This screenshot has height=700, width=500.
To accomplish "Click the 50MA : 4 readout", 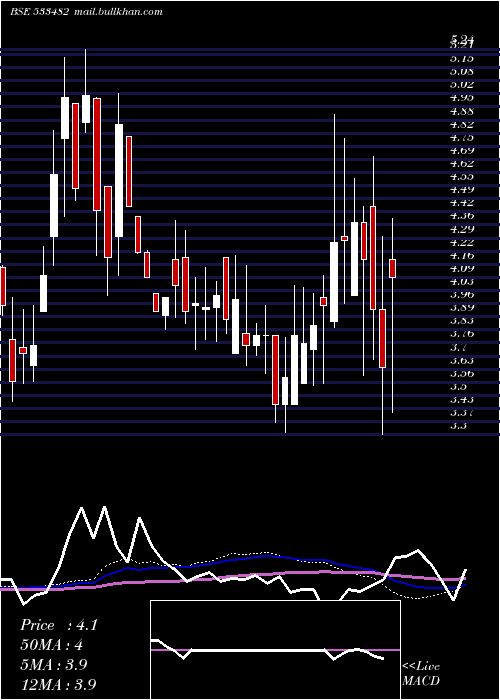I will coord(51,645).
